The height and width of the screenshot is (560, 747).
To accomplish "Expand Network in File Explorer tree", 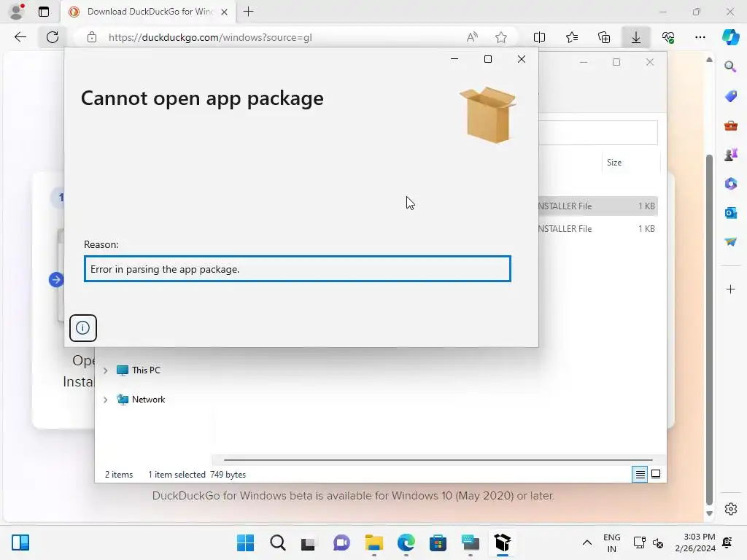I will (x=106, y=400).
